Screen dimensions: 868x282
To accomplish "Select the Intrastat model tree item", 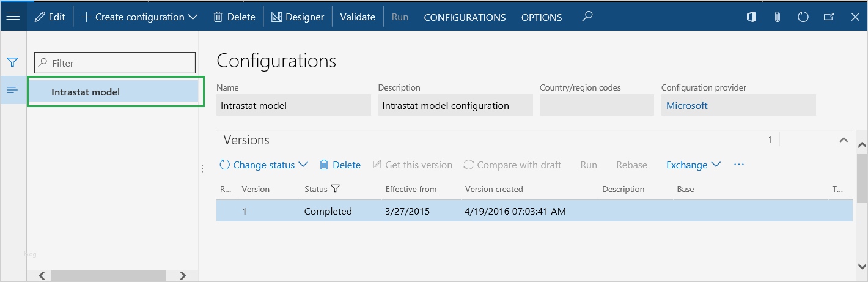I will click(86, 92).
